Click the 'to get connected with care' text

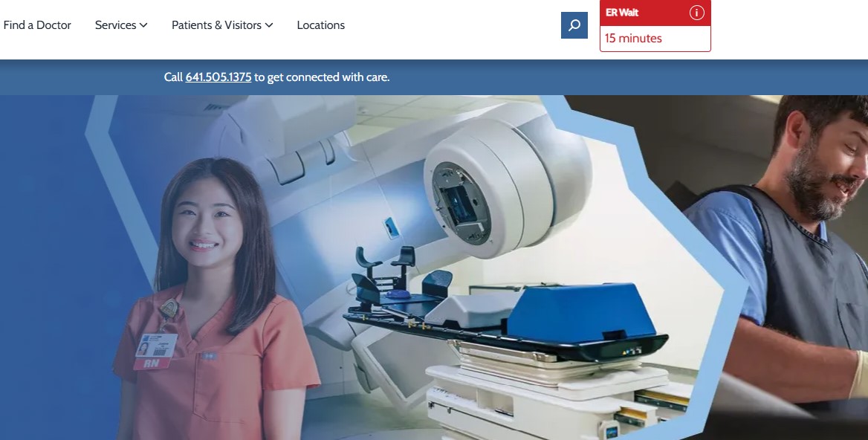click(322, 77)
